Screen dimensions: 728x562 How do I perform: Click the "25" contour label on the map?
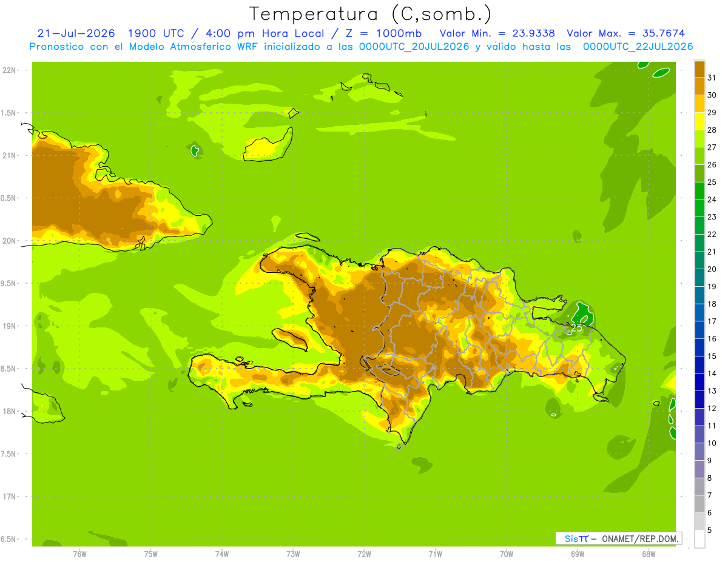pyautogui.click(x=576, y=328)
